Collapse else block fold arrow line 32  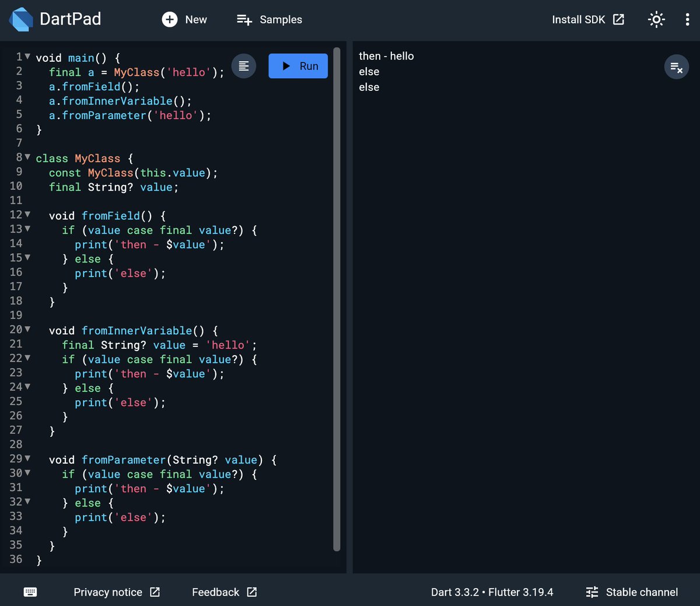tap(27, 502)
